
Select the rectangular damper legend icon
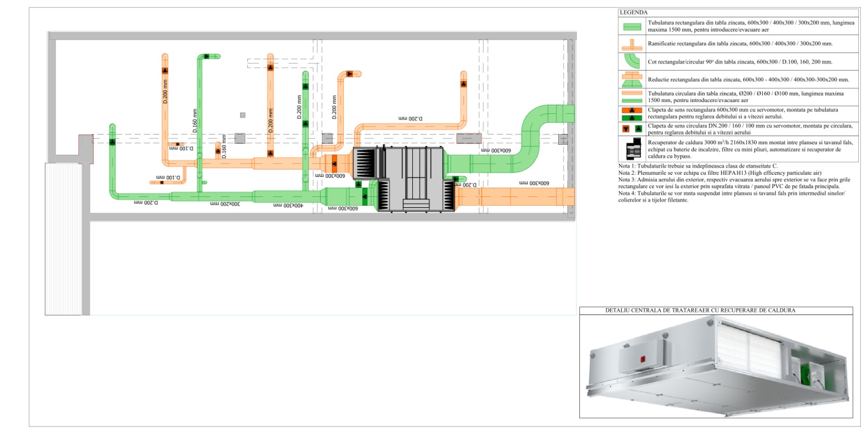click(631, 113)
